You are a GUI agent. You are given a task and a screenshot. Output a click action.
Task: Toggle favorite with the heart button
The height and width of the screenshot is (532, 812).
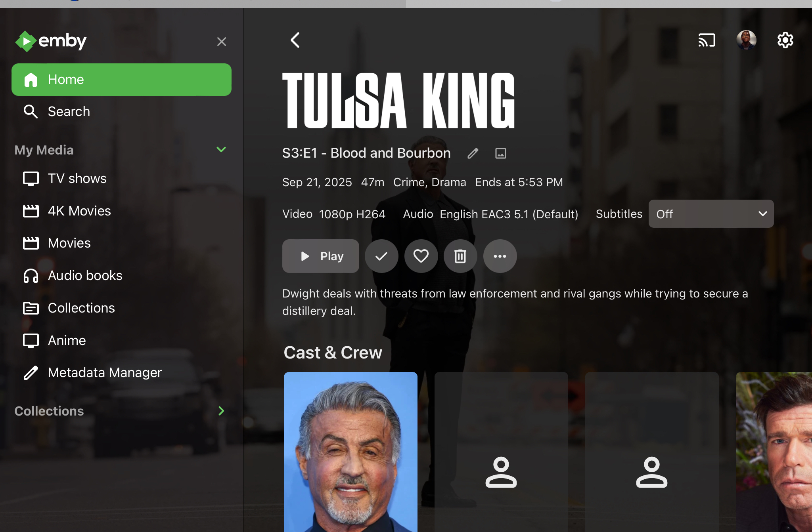click(x=421, y=256)
